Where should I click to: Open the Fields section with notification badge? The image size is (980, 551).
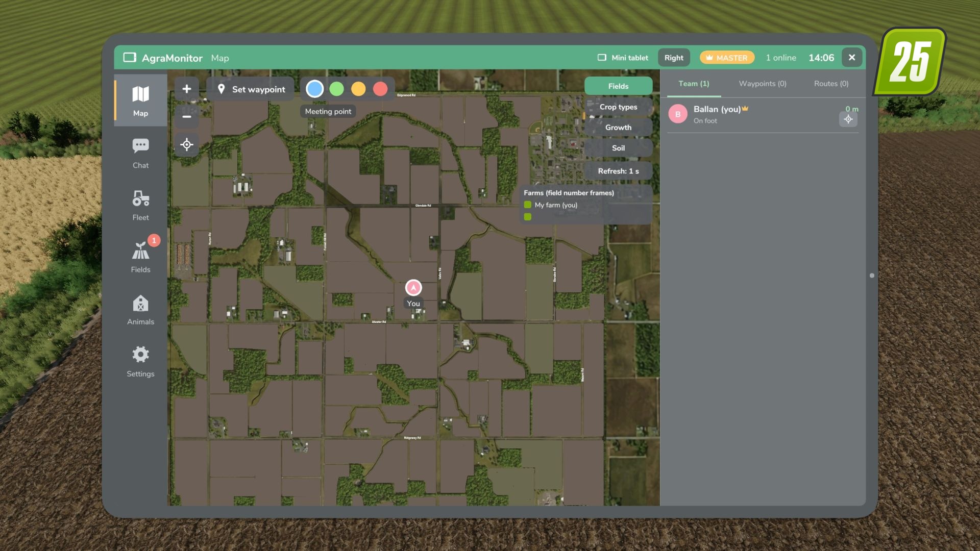click(x=140, y=257)
